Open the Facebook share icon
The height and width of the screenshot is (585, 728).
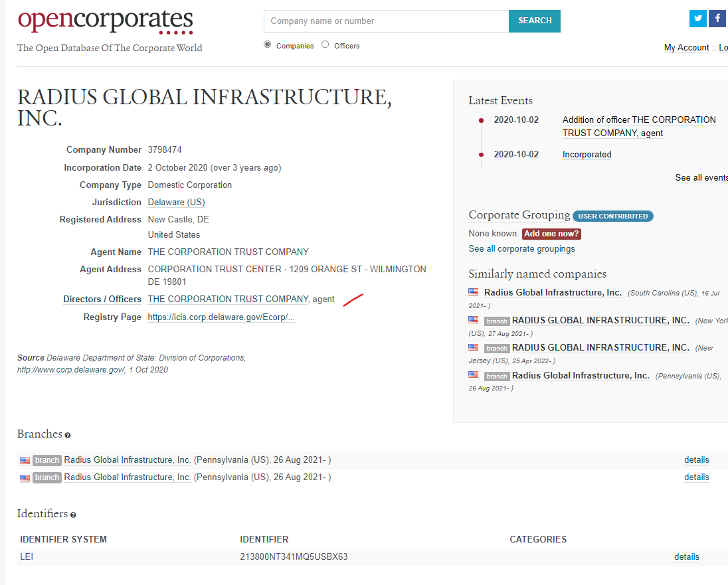(717, 19)
